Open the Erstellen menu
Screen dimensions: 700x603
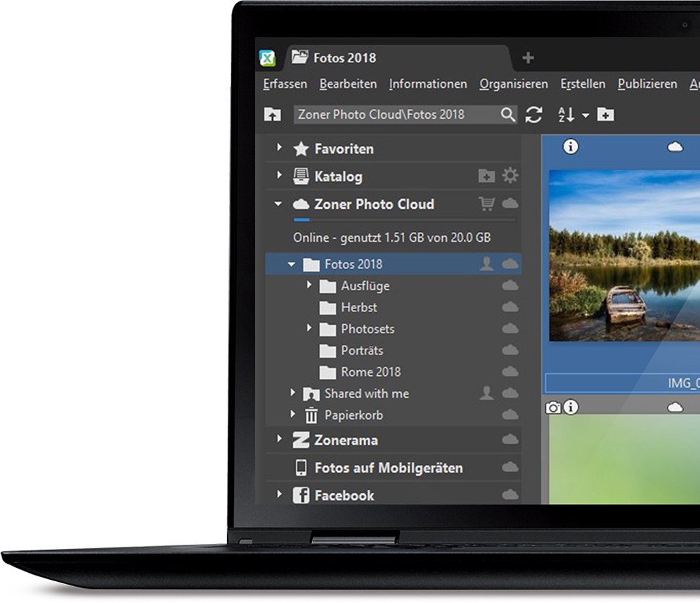583,84
